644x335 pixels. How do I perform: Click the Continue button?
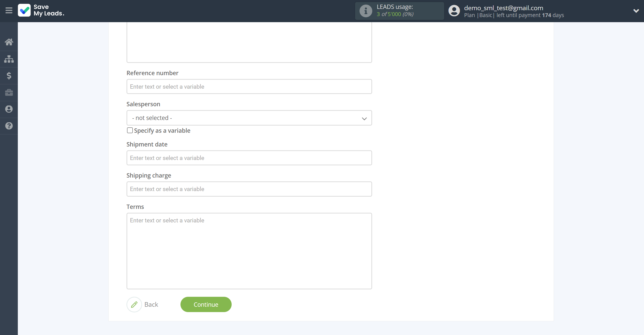point(206,304)
